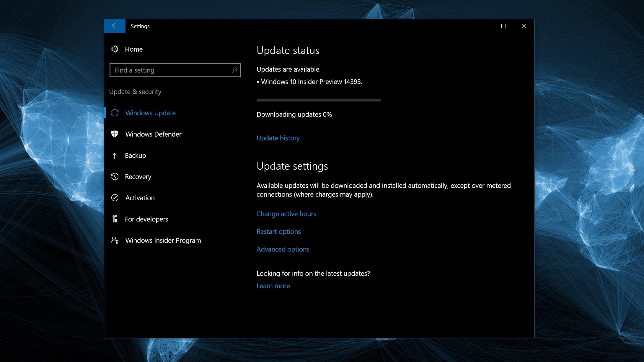644x362 pixels.
Task: Click the Windows Defender shield icon
Action: 115,134
